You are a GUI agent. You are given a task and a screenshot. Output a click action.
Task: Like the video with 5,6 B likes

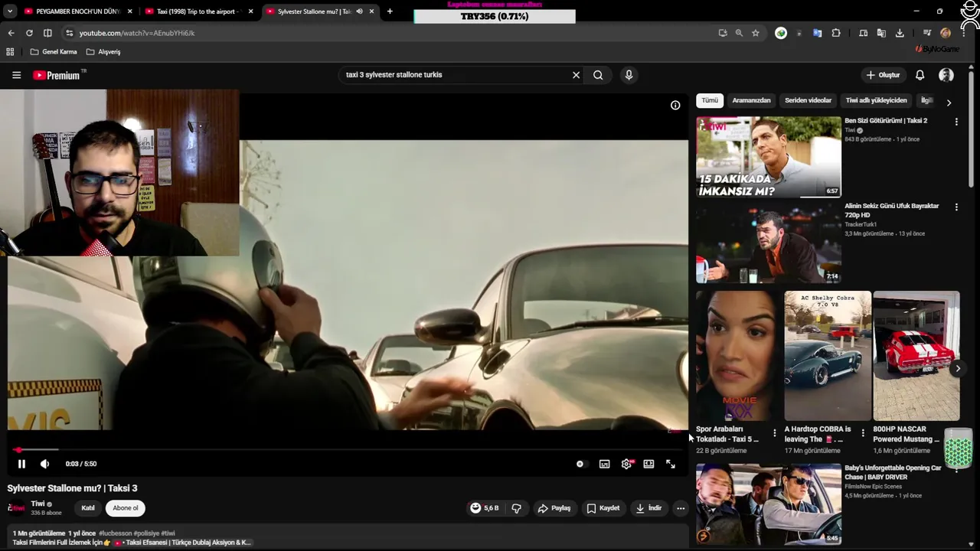[x=485, y=508]
